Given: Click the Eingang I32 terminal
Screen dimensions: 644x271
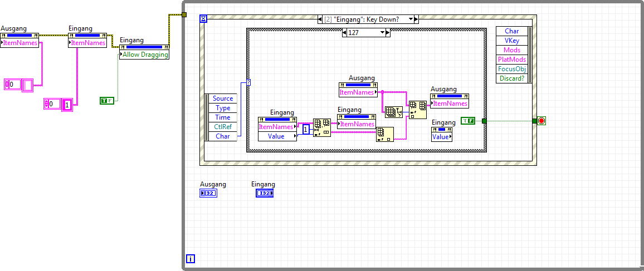Looking at the screenshot, I should coord(264,193).
